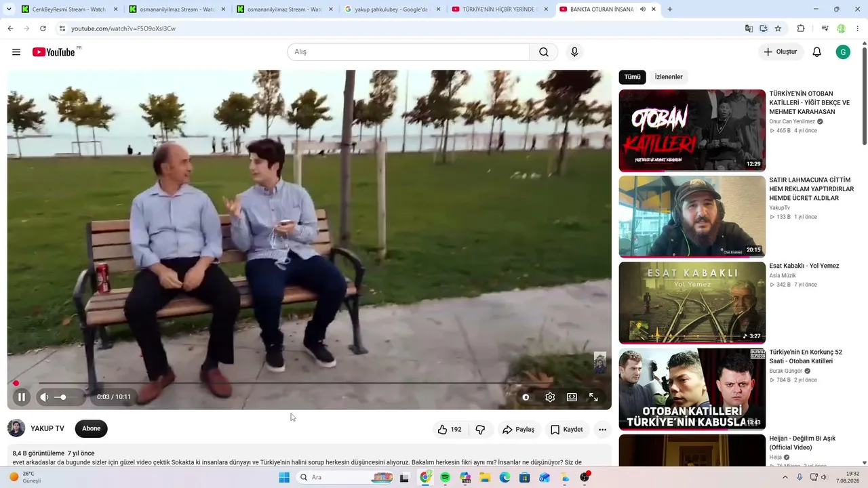Switch to the yakup şahkulubey Google tab
The image size is (868, 488).
point(393,9)
